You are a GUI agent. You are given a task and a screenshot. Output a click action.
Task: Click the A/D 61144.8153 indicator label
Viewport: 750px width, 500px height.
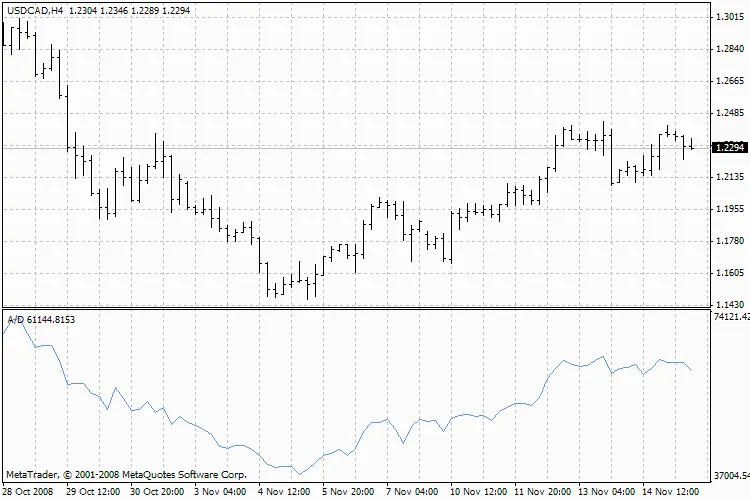point(41,319)
